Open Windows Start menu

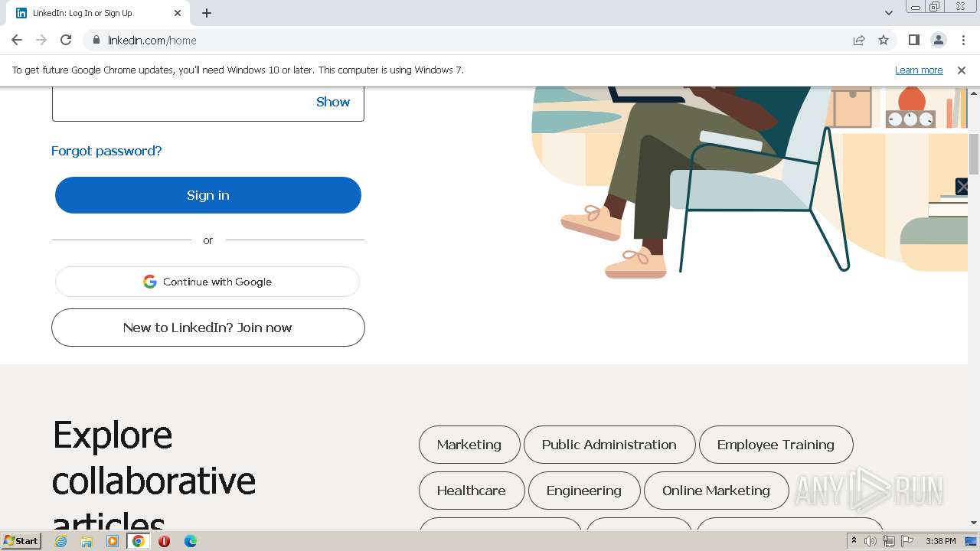coord(21,541)
